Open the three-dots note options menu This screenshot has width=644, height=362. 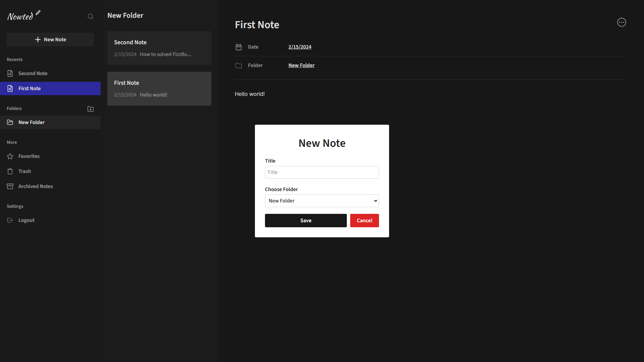tap(622, 22)
